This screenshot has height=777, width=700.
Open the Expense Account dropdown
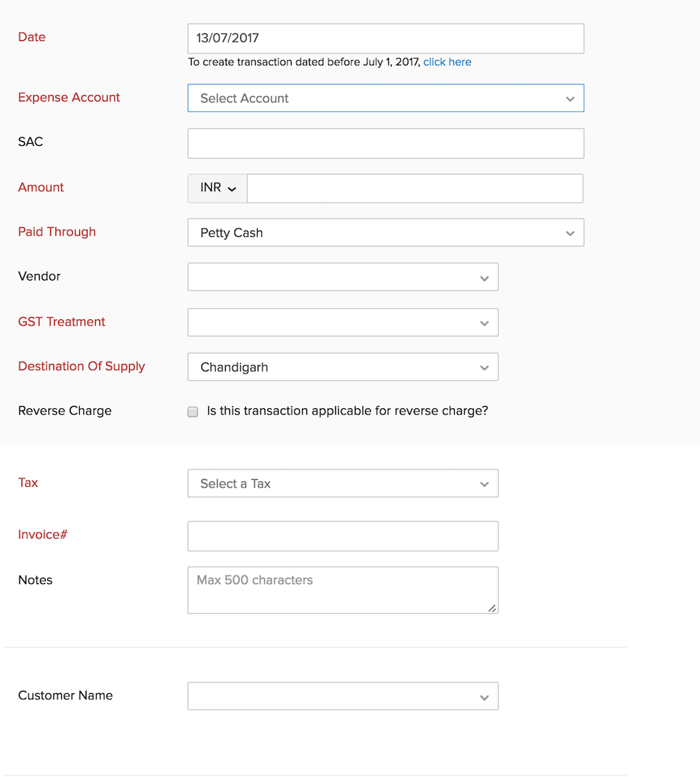(375, 99)
